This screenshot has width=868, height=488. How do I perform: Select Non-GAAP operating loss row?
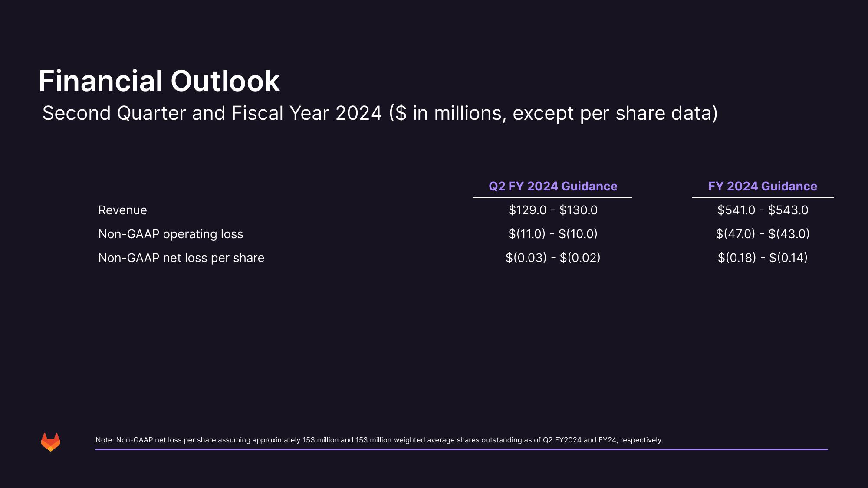point(434,233)
